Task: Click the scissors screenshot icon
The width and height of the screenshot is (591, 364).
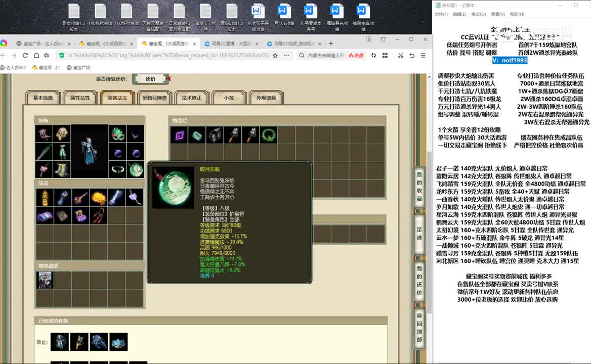Action: tap(401, 55)
